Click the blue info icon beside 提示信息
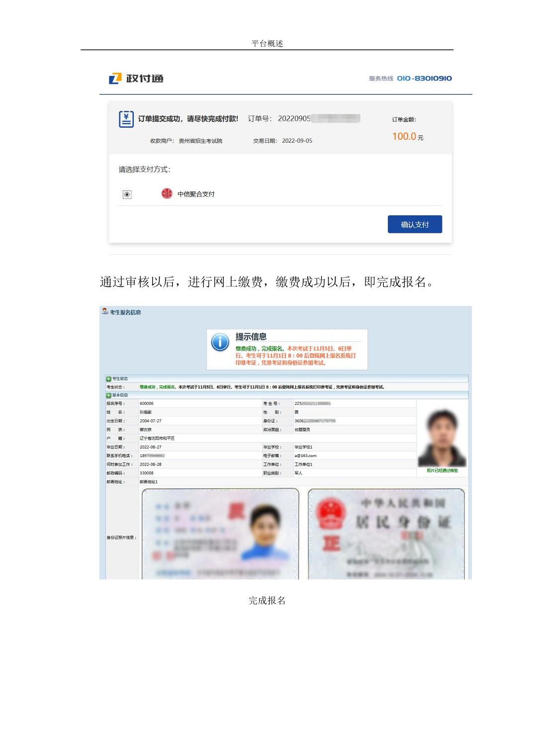This screenshot has width=534, height=756. click(220, 342)
